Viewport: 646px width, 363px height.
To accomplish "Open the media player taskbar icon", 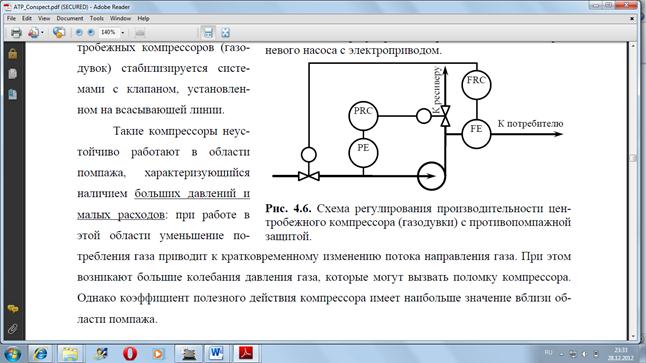I will click(158, 354).
